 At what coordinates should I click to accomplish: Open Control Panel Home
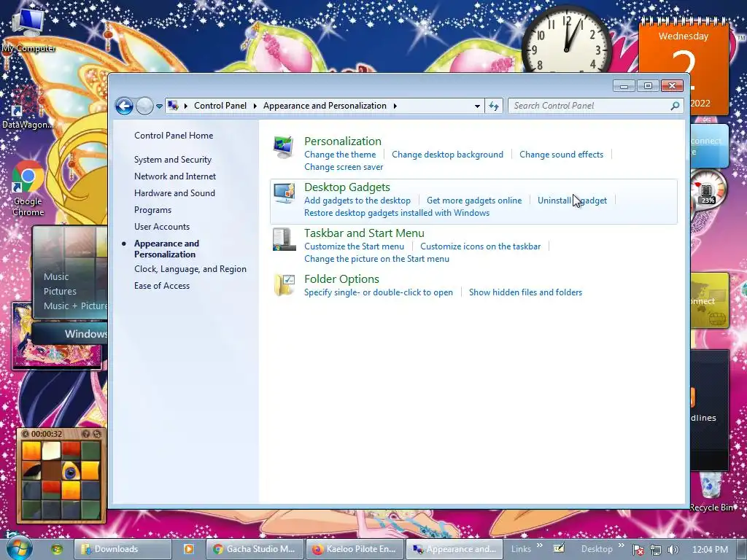(x=174, y=135)
